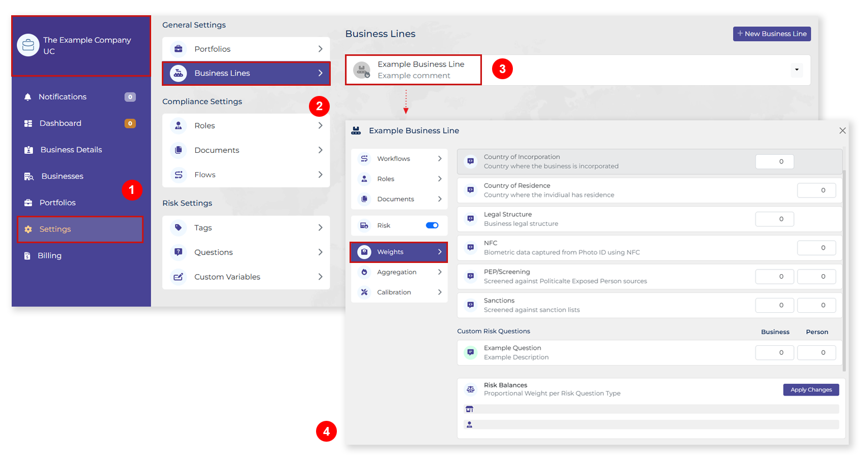Click the "Example comment" text
This screenshot has width=868, height=463.
[x=413, y=76]
